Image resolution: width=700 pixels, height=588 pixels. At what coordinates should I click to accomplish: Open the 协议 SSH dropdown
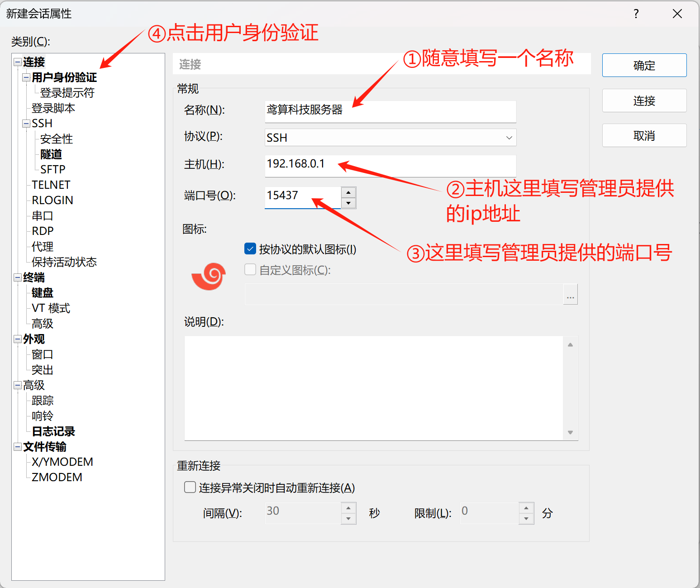coord(390,138)
